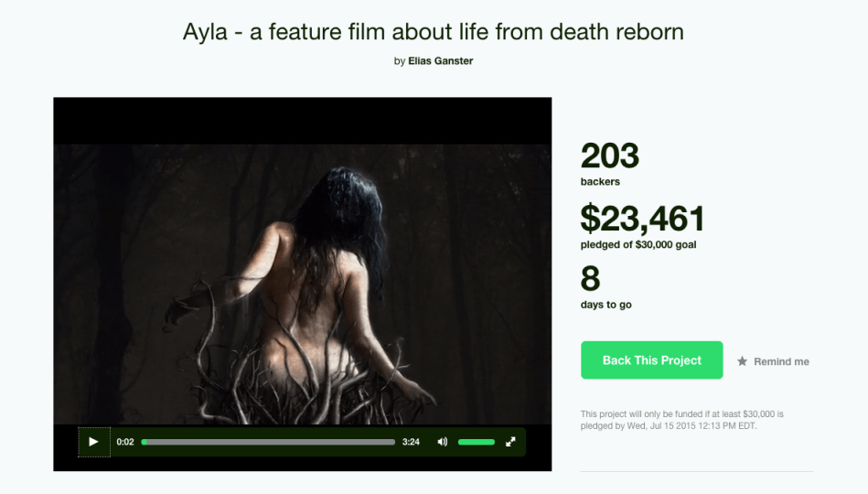Play the Ayla project video
868x494 pixels.
coord(93,441)
